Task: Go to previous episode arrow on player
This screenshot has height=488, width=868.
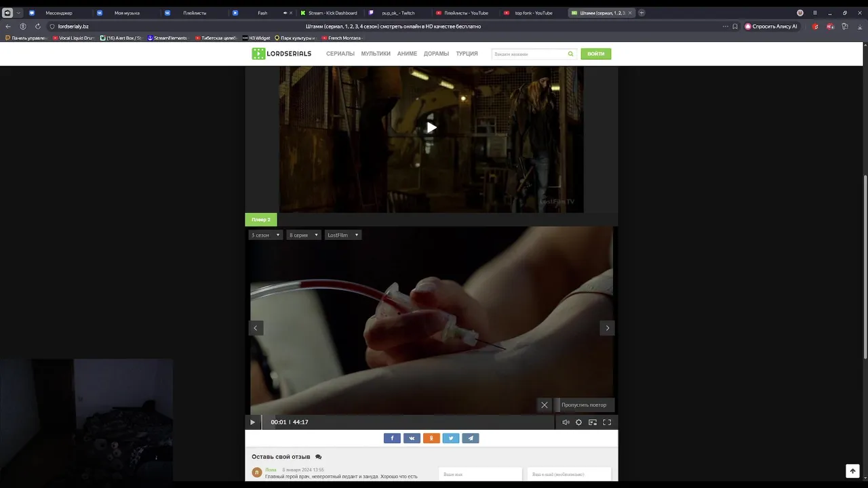Action: coord(256,328)
